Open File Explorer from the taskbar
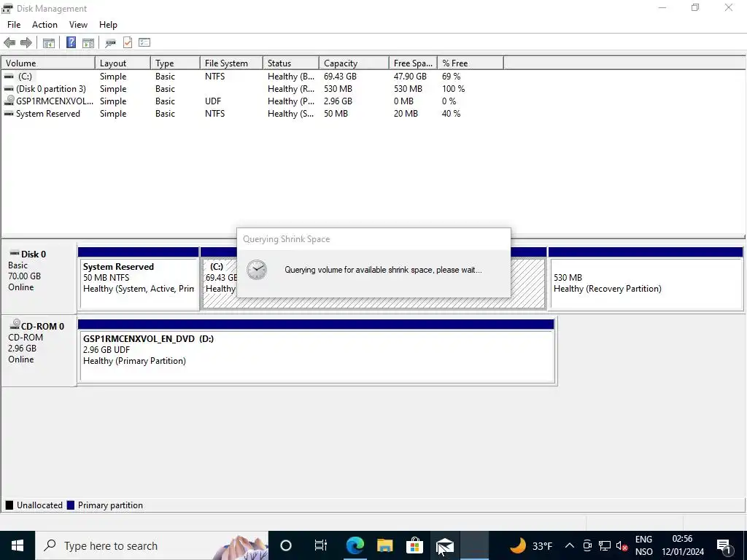 385,545
